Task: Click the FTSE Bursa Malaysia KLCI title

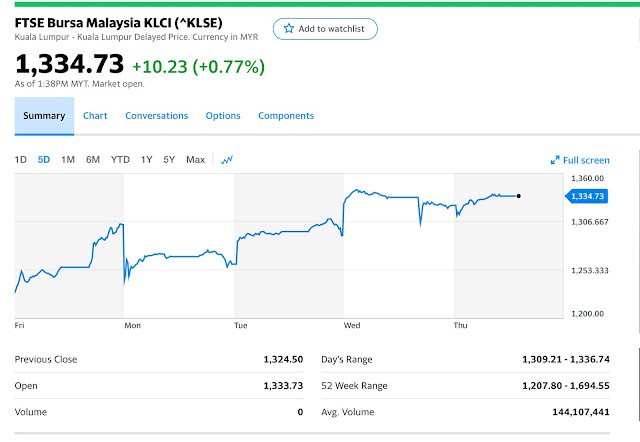Action: (119, 22)
